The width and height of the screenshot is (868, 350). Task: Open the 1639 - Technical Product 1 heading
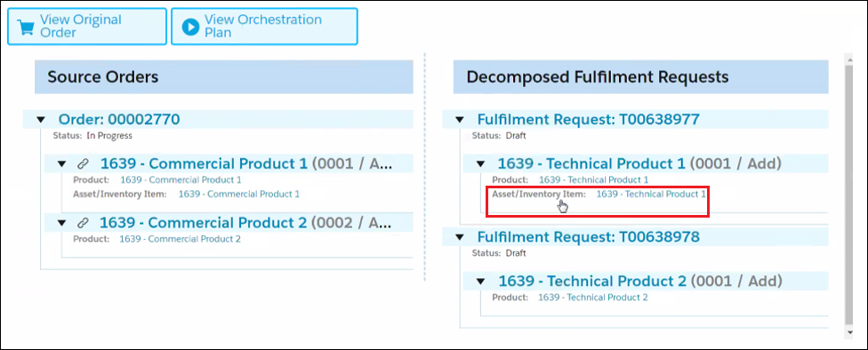point(591,163)
